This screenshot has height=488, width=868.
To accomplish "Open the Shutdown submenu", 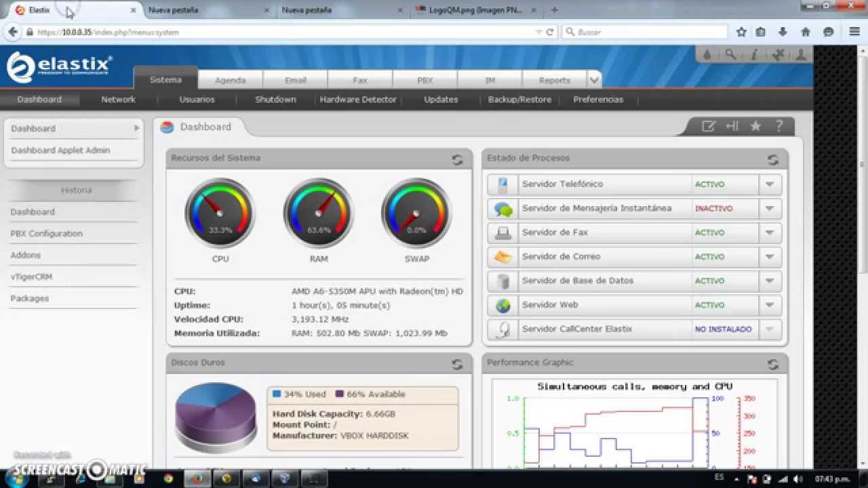I will 275,99.
